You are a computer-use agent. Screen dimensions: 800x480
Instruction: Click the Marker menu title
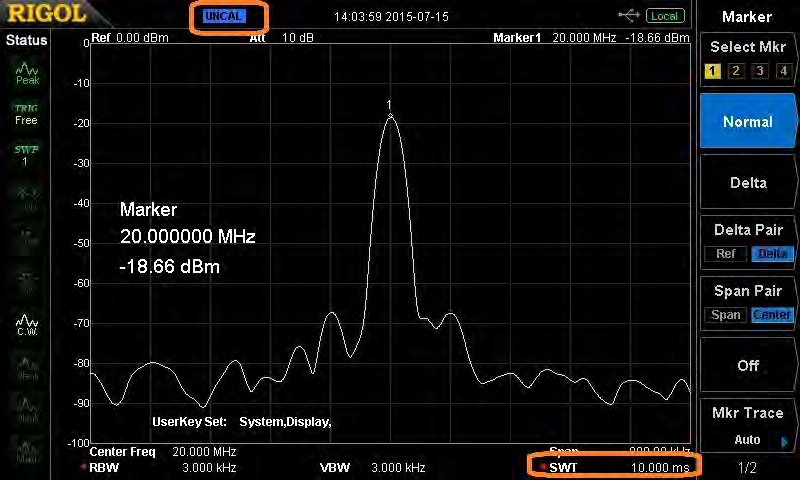[x=747, y=17]
